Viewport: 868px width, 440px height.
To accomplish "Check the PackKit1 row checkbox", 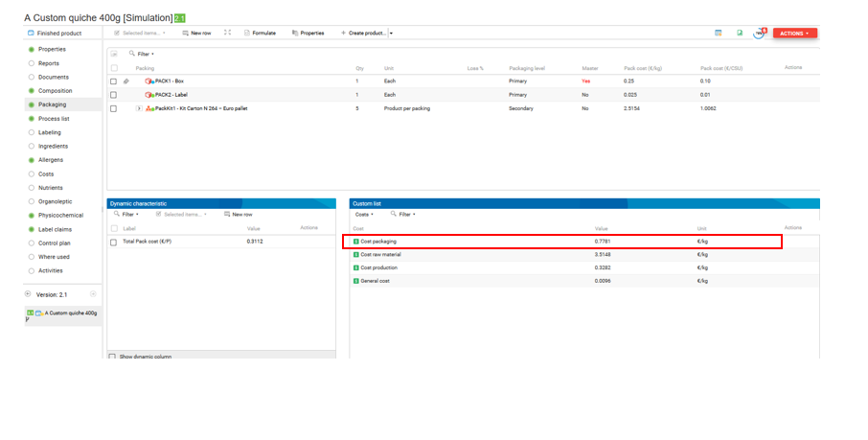I will [113, 108].
